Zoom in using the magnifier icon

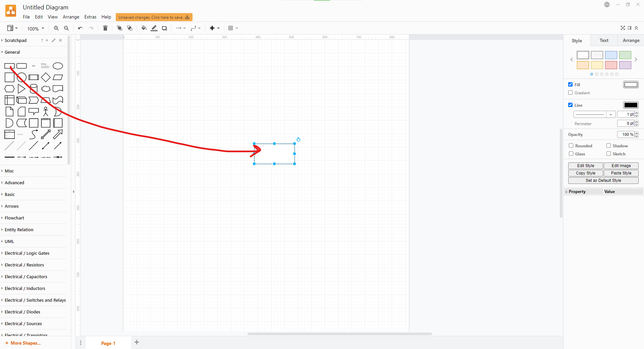pyautogui.click(x=56, y=28)
